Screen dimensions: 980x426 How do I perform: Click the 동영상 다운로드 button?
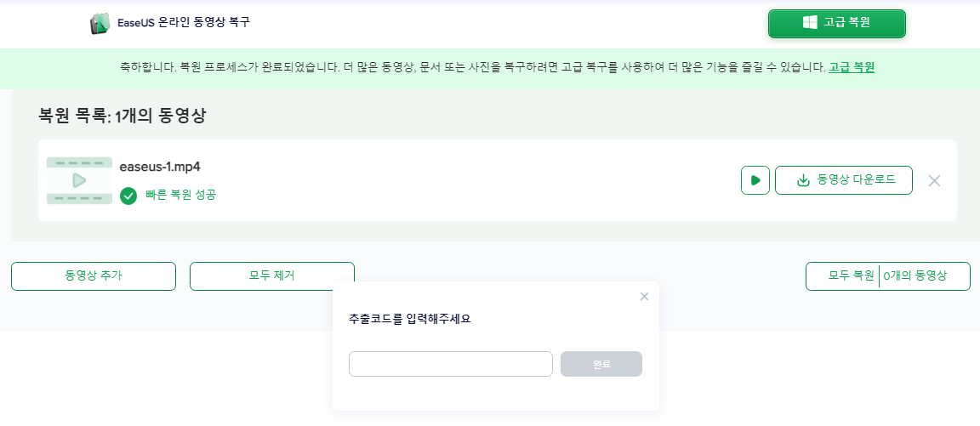pos(844,180)
